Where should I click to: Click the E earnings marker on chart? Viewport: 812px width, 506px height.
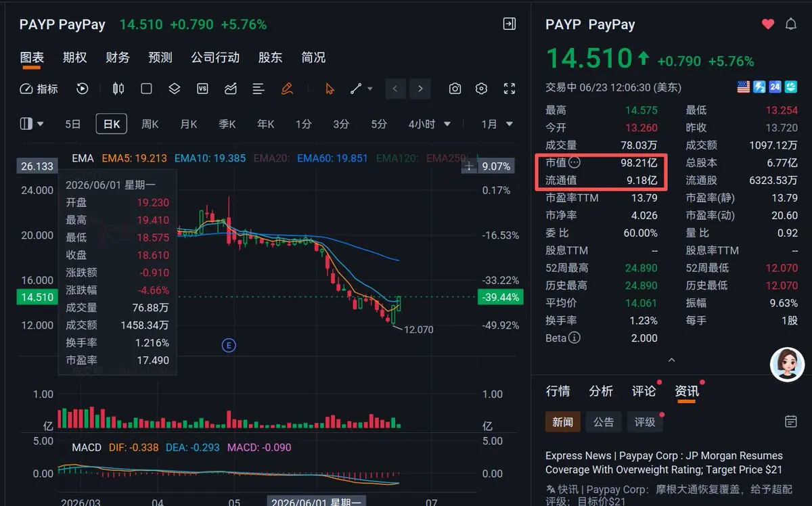(x=229, y=346)
